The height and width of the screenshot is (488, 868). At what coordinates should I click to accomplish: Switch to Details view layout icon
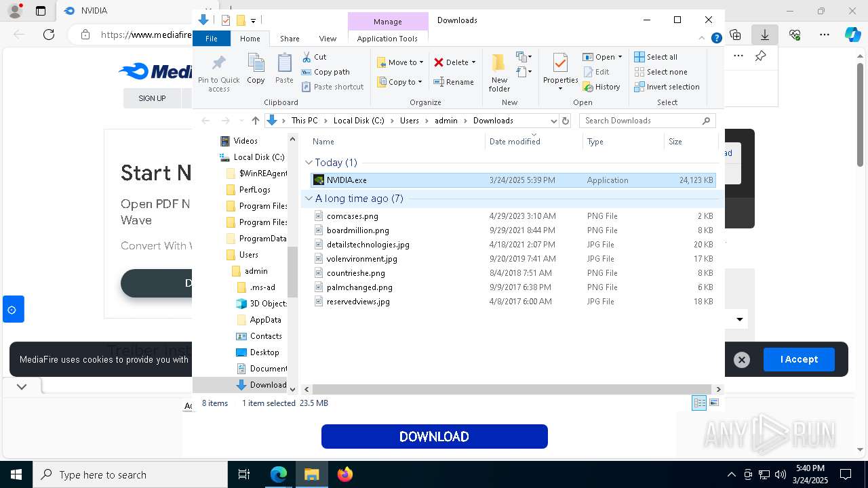[698, 403]
